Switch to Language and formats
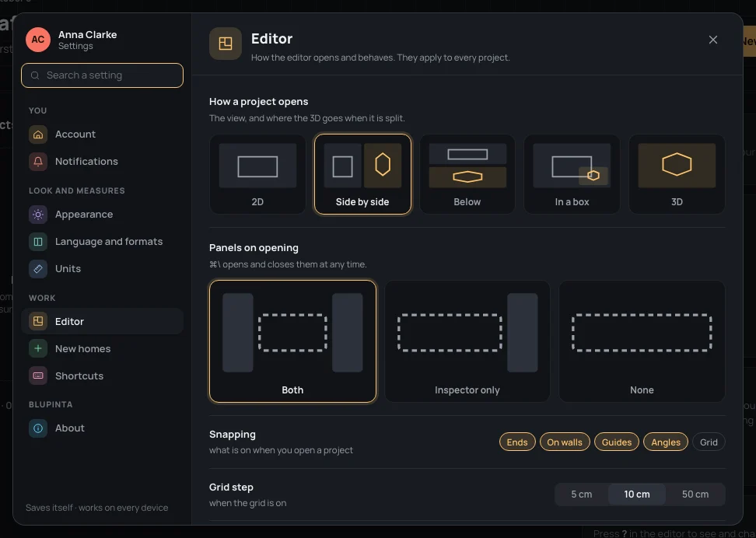 tap(102, 242)
